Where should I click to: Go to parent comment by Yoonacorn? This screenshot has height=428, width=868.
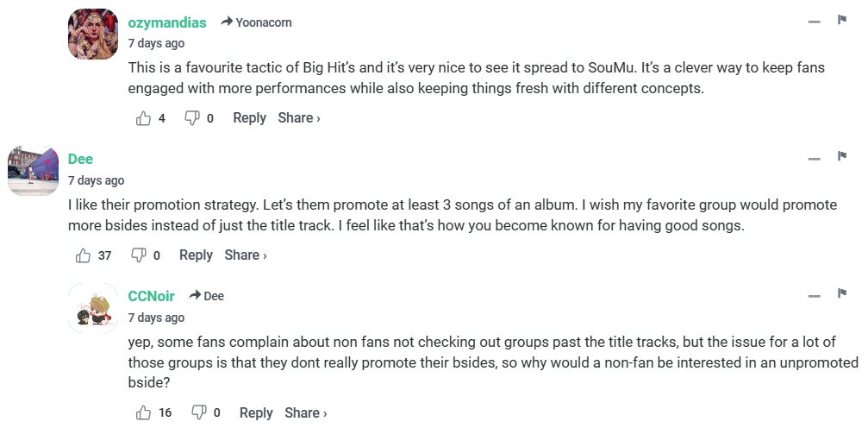pos(263,23)
